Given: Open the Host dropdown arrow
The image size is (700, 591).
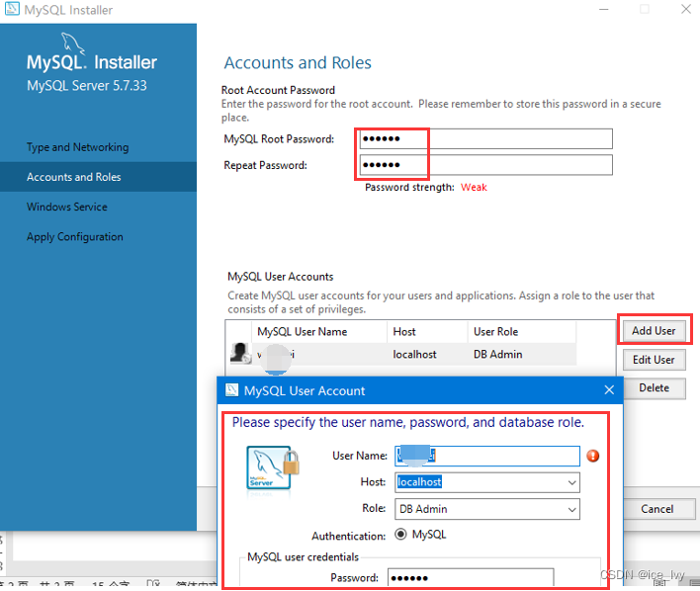Looking at the screenshot, I should coord(571,482).
